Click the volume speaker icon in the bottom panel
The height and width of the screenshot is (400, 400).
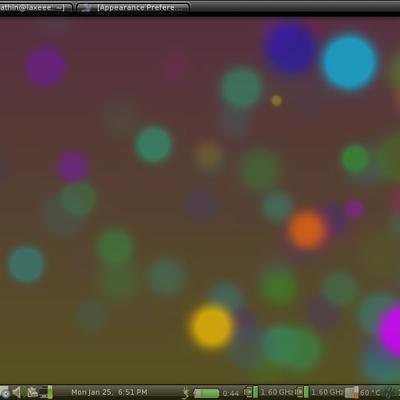coord(16,392)
